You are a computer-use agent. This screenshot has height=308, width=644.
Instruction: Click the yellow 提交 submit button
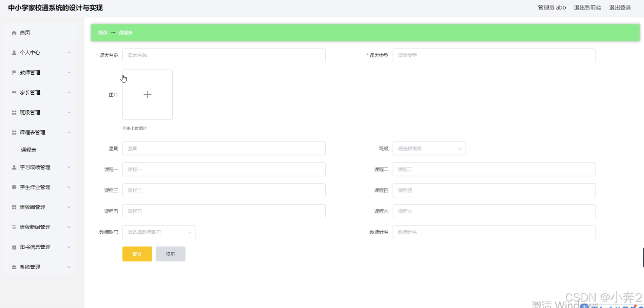point(137,254)
